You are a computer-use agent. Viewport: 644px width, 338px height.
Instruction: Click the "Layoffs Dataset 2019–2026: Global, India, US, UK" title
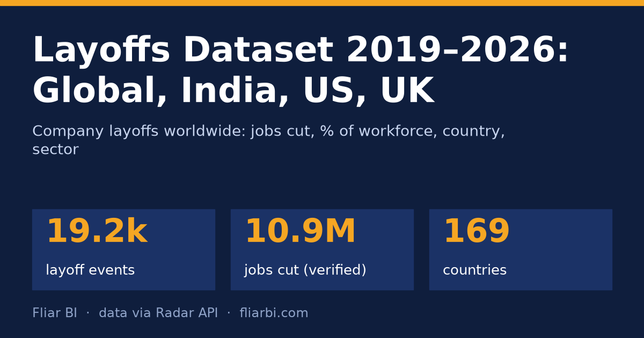tap(301, 71)
